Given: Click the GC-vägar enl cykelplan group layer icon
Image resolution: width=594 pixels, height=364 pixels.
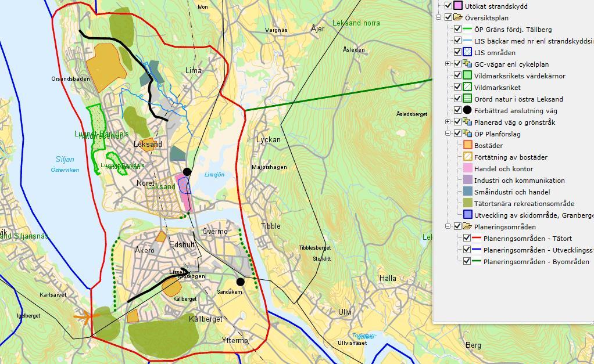Looking at the screenshot, I should (467, 64).
